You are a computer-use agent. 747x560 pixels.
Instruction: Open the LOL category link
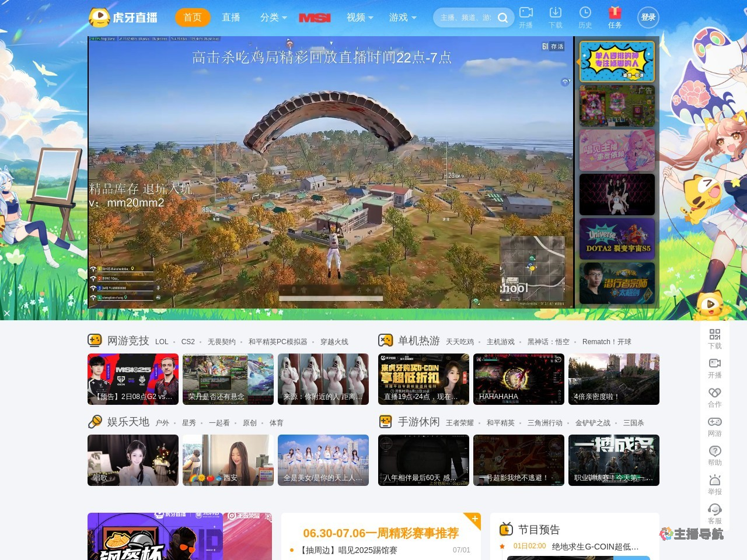(162, 342)
